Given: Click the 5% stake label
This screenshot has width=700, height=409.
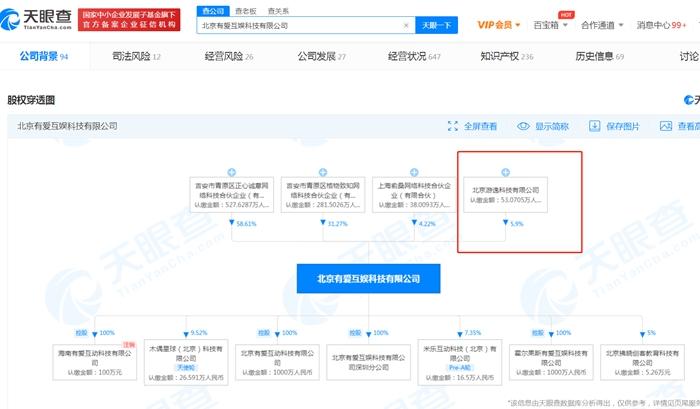Looking at the screenshot, I should coord(651,333).
